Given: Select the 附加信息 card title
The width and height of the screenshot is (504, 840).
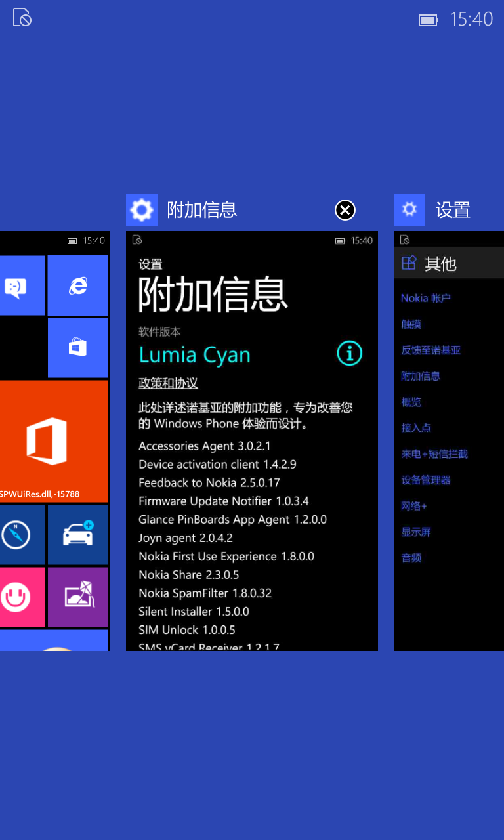Looking at the screenshot, I should (202, 210).
